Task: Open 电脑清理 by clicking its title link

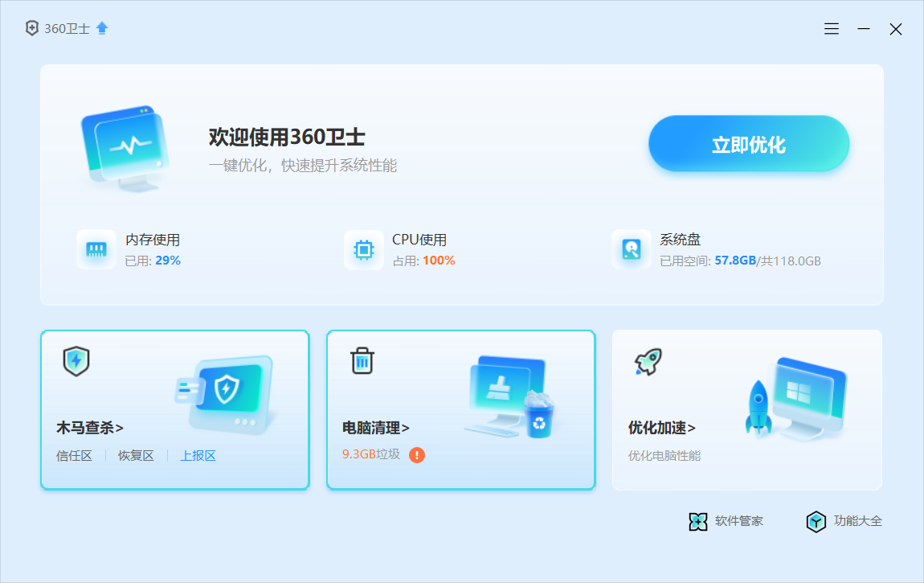Action: [374, 428]
